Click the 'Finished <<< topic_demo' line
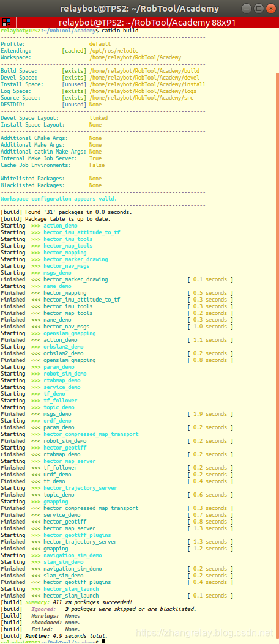 click(x=117, y=495)
